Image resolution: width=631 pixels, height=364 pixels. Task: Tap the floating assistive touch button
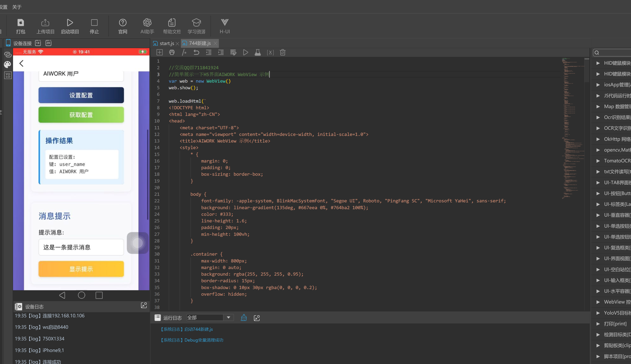click(x=138, y=243)
